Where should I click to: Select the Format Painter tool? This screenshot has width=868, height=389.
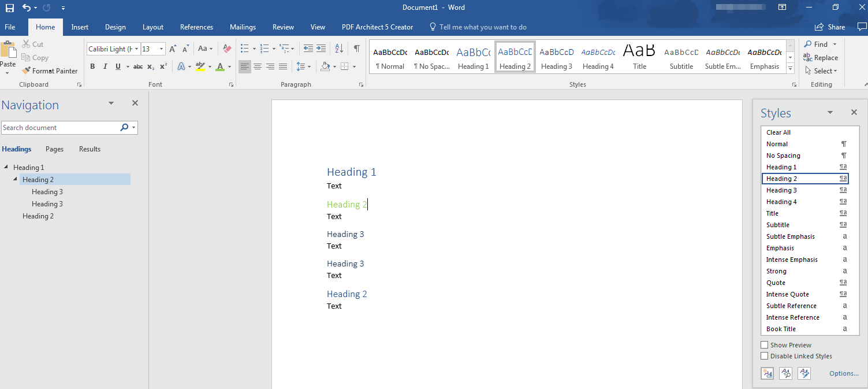pyautogui.click(x=50, y=71)
